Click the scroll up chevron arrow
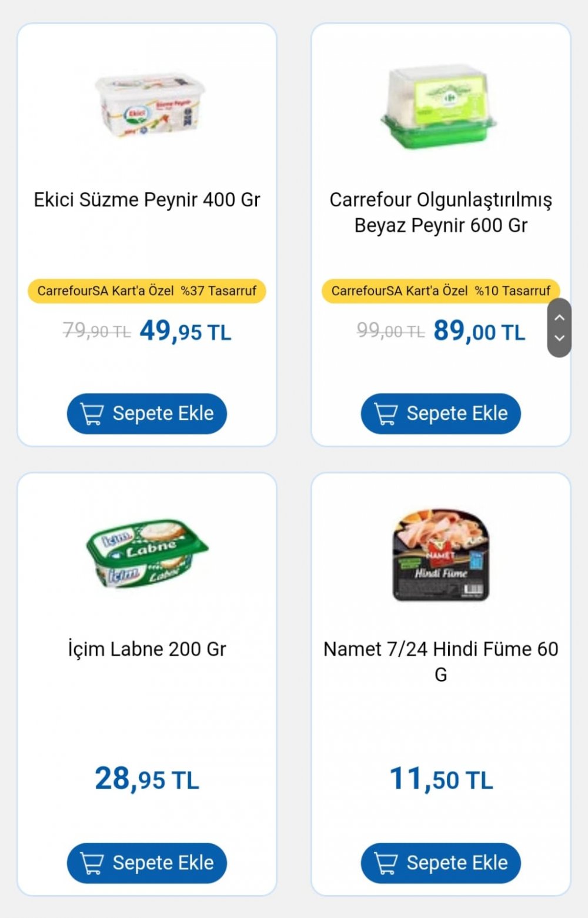The width and height of the screenshot is (588, 918). point(560,317)
